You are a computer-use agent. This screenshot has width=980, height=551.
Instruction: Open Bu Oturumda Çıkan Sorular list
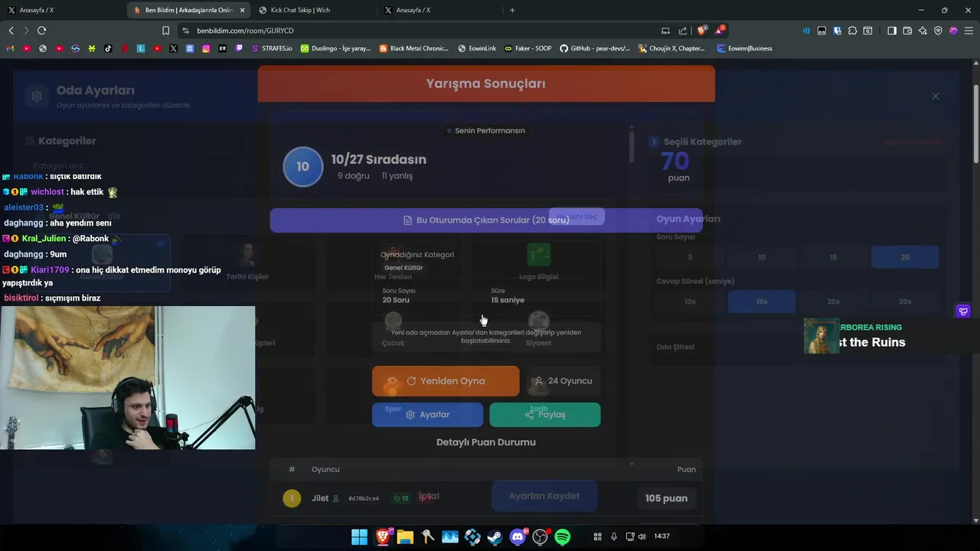(486, 220)
